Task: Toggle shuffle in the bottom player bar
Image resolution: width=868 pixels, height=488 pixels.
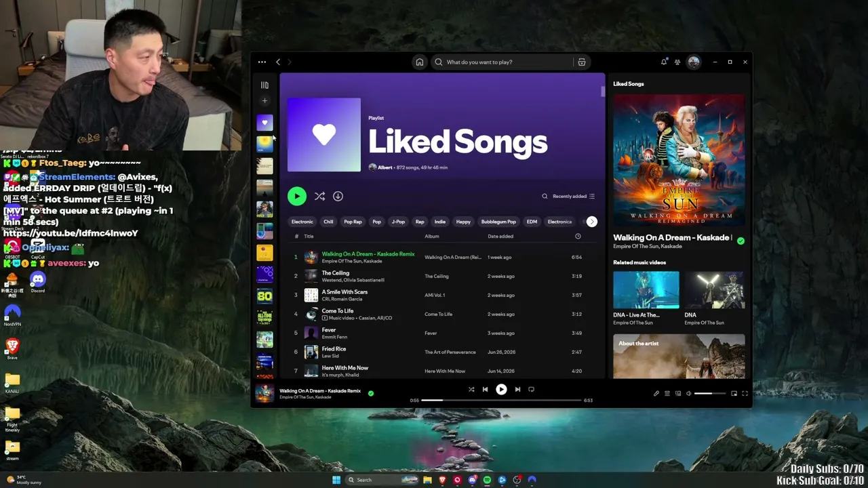Action: (471, 390)
